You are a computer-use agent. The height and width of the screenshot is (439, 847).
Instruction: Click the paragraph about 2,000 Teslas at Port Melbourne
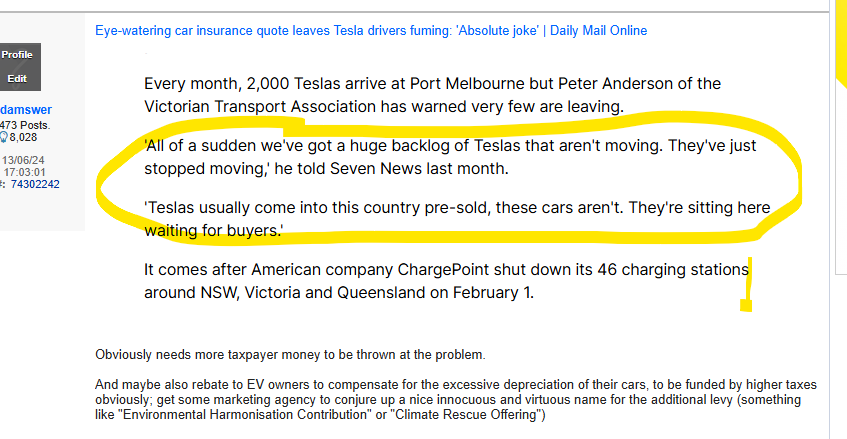432,95
